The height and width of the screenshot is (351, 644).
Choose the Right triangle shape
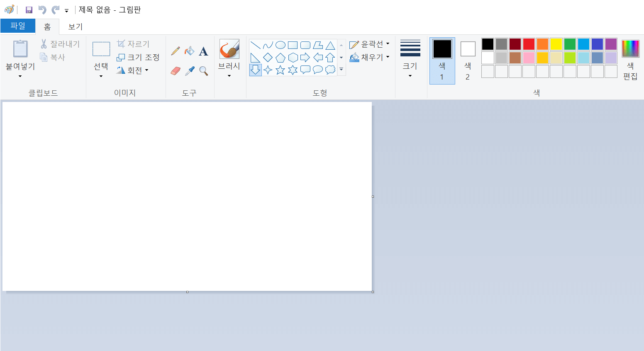point(256,58)
